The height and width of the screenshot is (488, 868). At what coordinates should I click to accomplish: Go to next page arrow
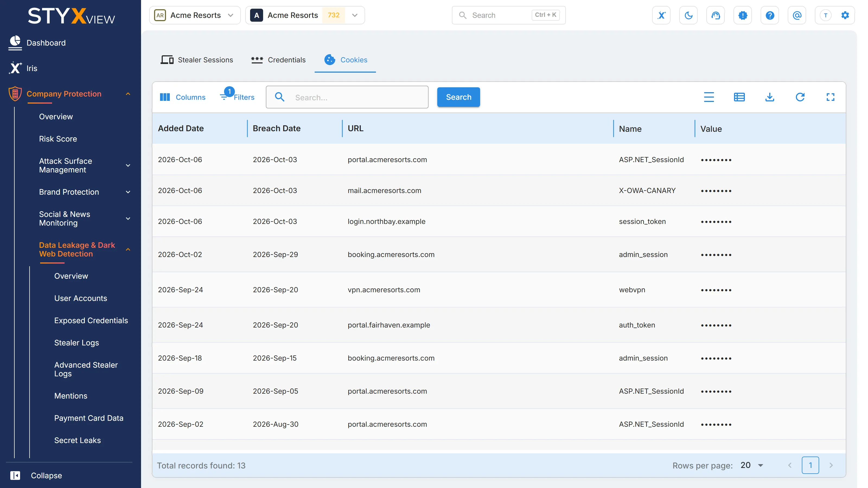pos(831,465)
